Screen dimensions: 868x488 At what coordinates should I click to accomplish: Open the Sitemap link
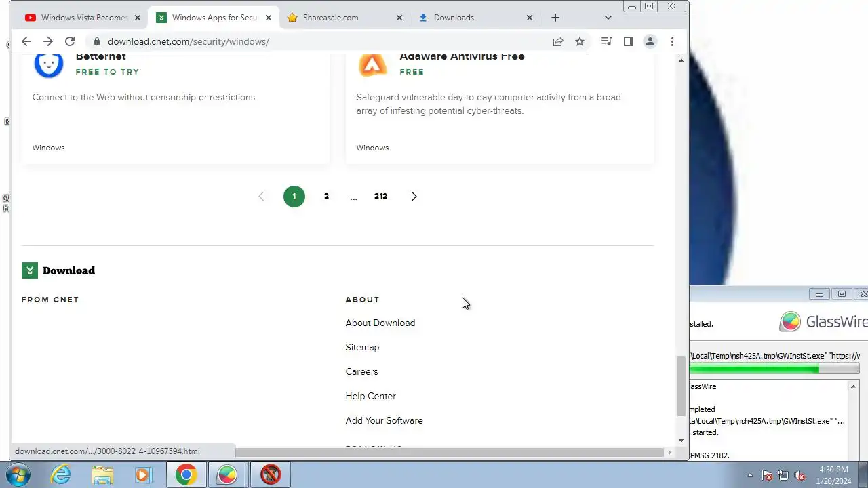[362, 347]
